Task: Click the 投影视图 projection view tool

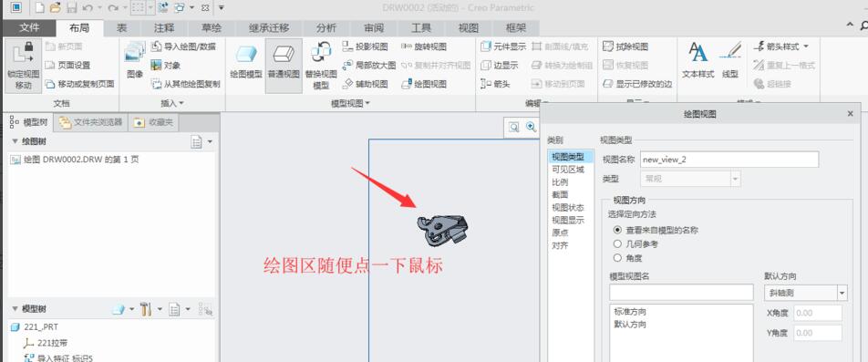Action: point(365,47)
